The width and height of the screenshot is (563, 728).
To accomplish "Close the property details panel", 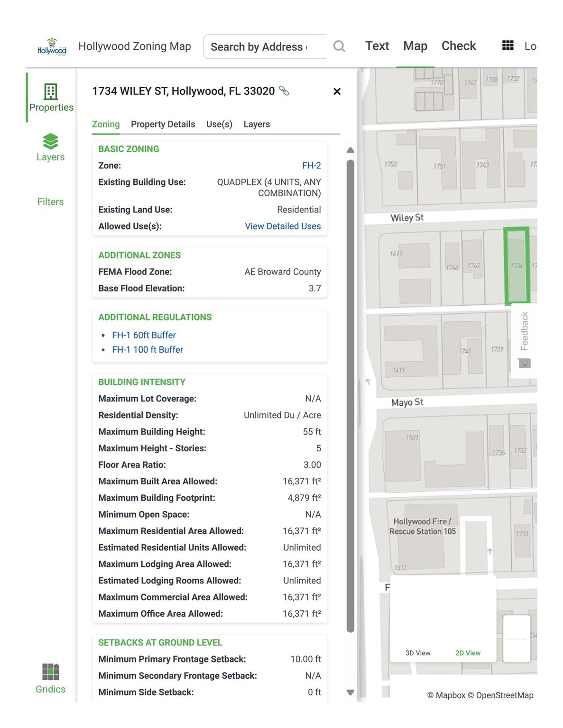I will pyautogui.click(x=337, y=91).
